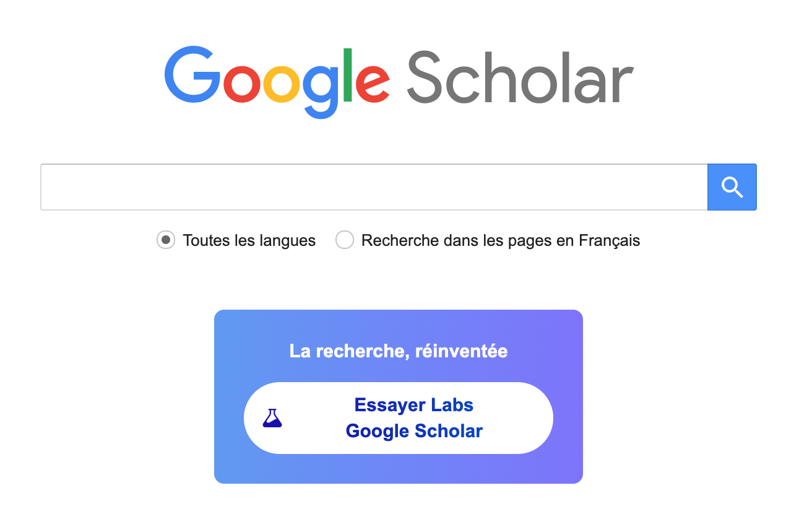This screenshot has width=812, height=519.
Task: Click the "Essayer Labs" text line
Action: click(413, 405)
